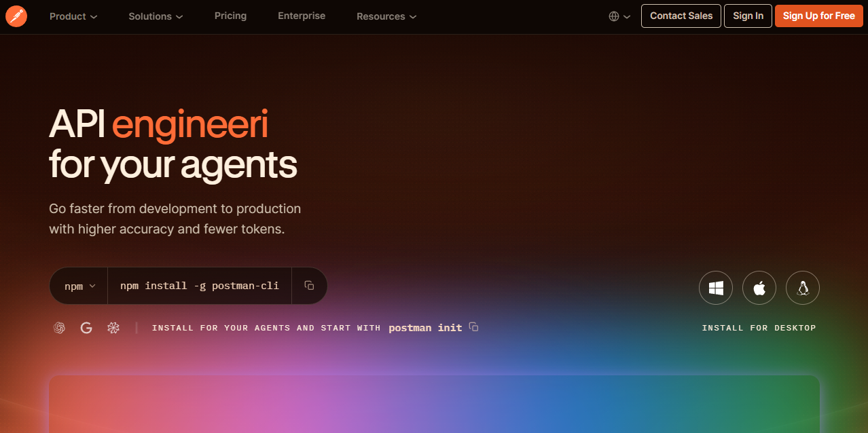Click the "INSTALL FOR DESKTOP" label
This screenshot has width=868, height=433.
click(x=759, y=328)
